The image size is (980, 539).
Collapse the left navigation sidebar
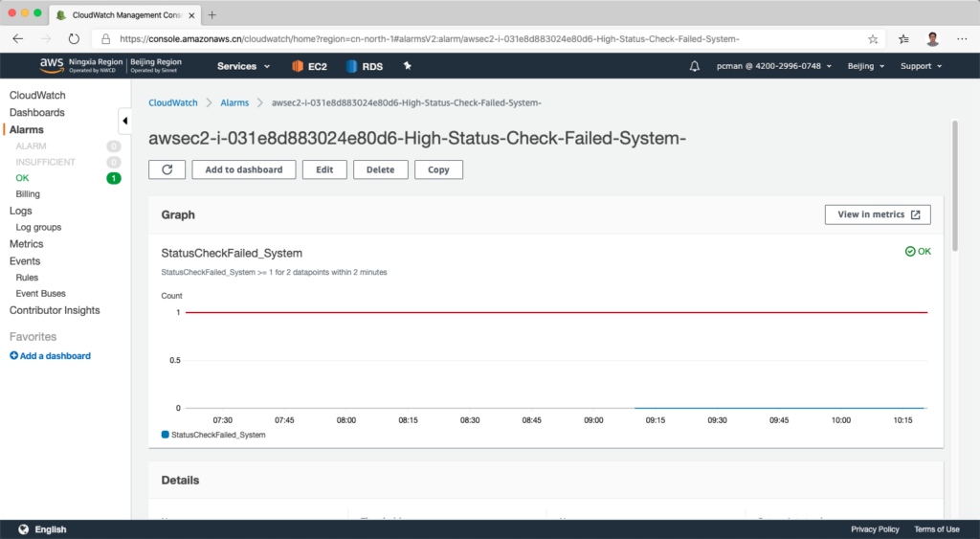pyautogui.click(x=124, y=121)
